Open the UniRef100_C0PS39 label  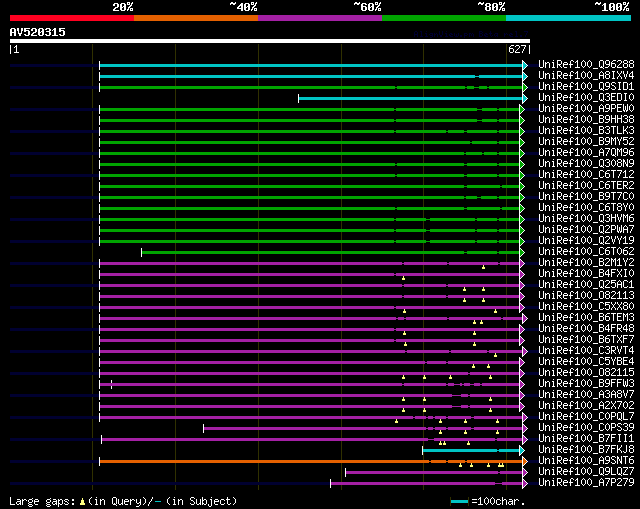click(x=586, y=428)
